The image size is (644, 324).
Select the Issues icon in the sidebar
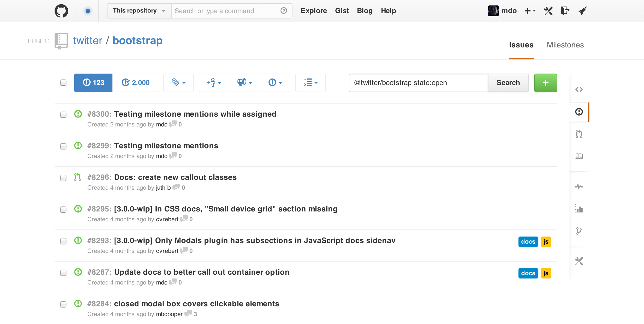(579, 112)
